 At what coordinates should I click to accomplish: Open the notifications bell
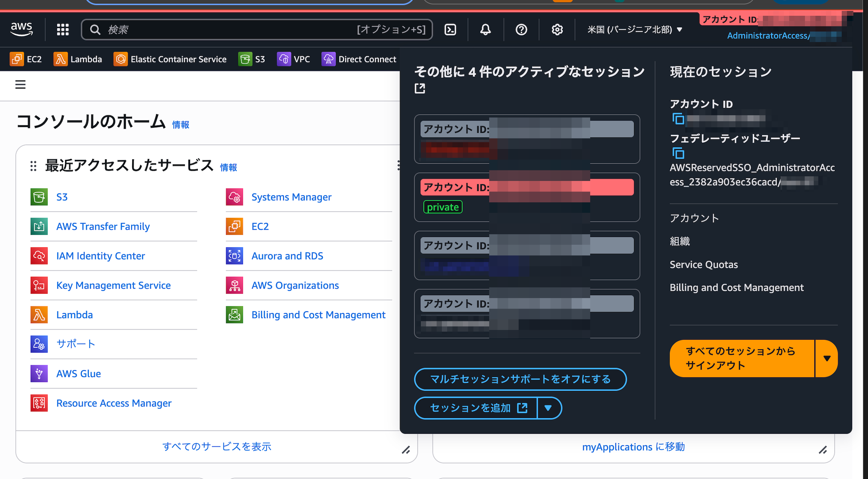[x=485, y=29]
